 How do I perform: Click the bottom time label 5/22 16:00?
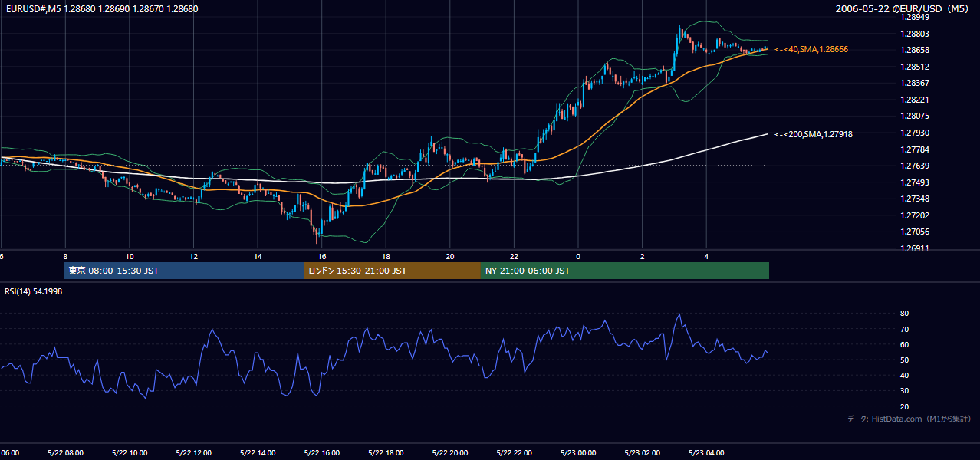[321, 452]
